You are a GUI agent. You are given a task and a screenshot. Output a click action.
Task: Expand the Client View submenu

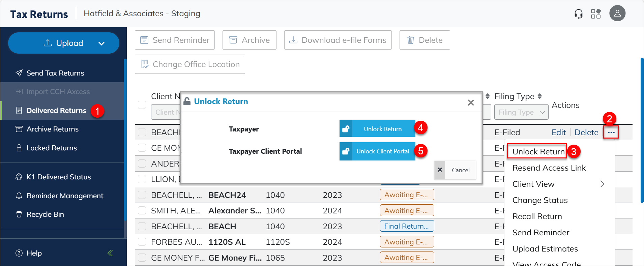tap(602, 184)
